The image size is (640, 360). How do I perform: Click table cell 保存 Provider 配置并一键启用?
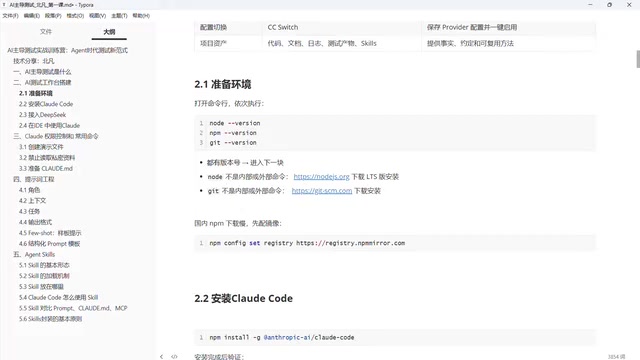coord(472,27)
